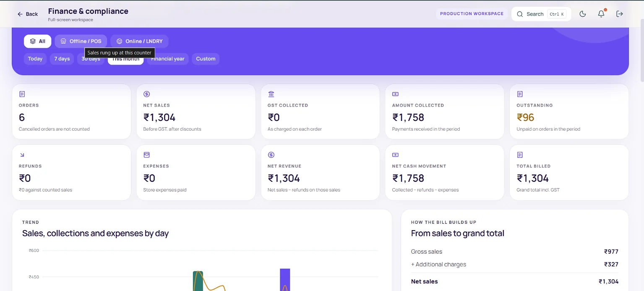Screen dimensions: 644x291
Task: Switch to the 7 days range
Action: click(x=62, y=59)
